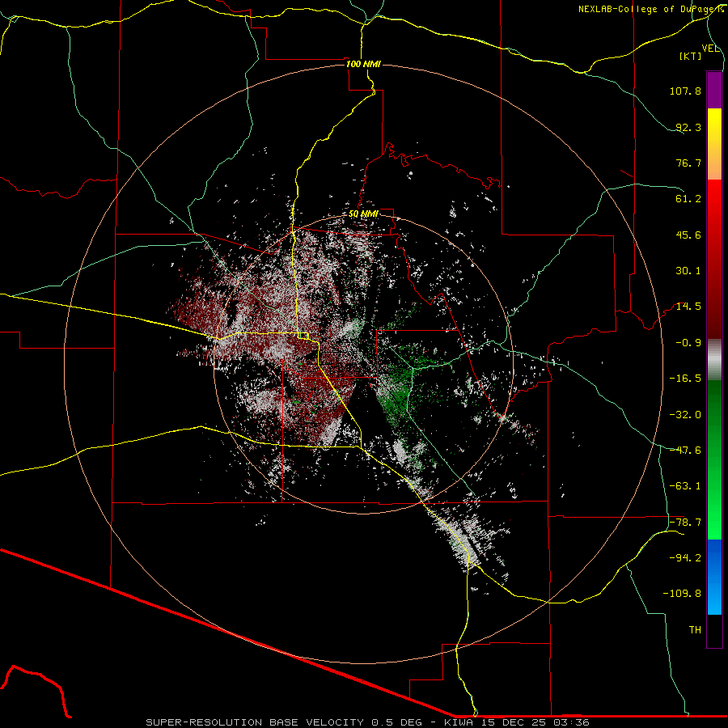Click the 100 NMI range ring label
Image resolution: width=728 pixels, height=728 pixels.
(x=363, y=64)
